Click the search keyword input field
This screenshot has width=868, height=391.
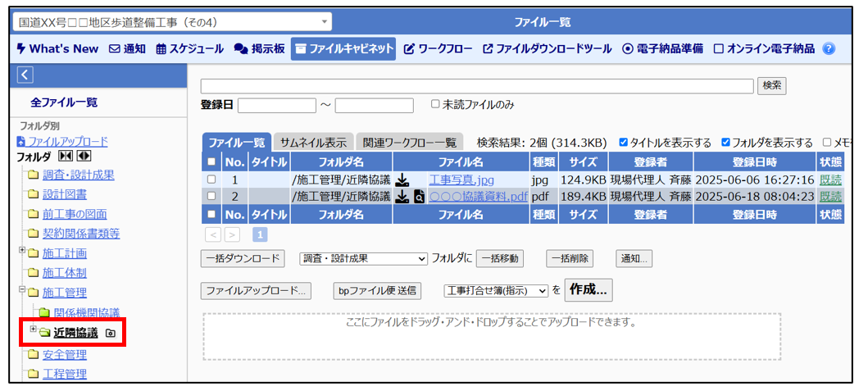(x=476, y=86)
